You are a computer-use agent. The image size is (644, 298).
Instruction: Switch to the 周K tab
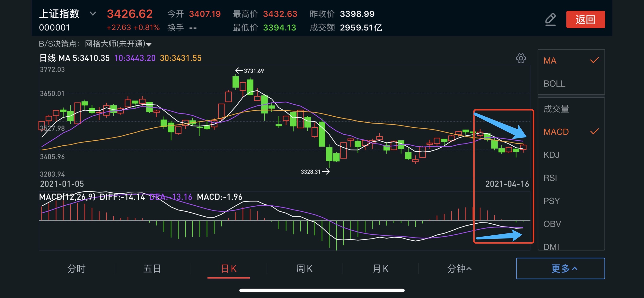[x=304, y=269]
